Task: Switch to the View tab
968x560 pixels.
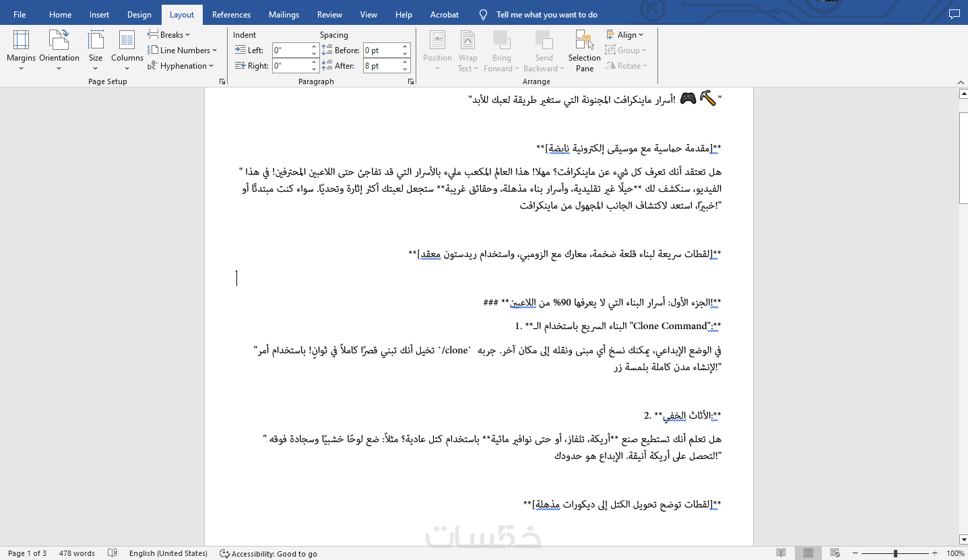Action: [368, 14]
